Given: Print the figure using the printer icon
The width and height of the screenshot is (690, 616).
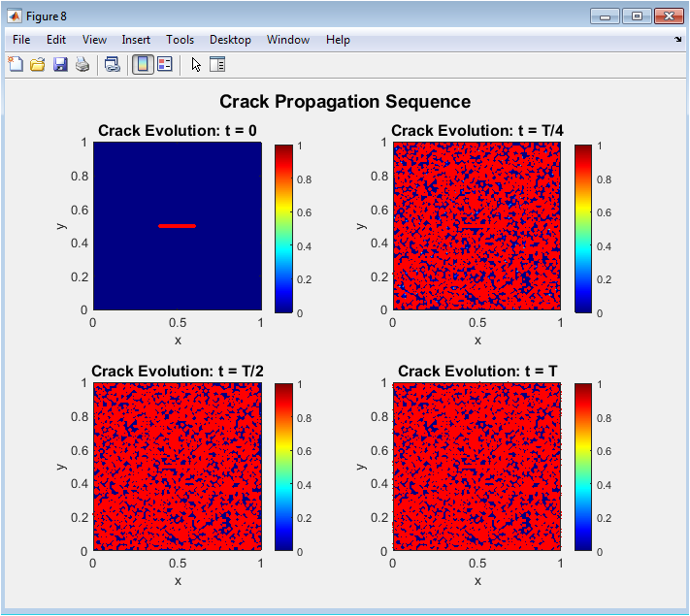Looking at the screenshot, I should pyautogui.click(x=82, y=65).
